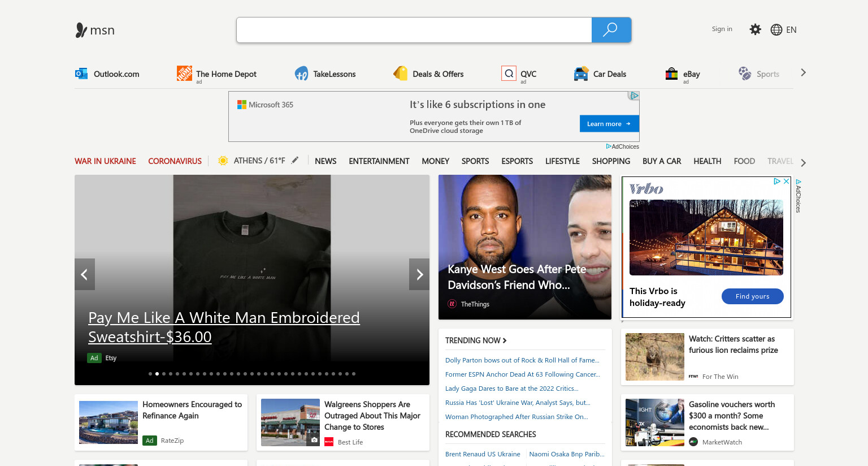Click the Vrbo logo in ad
This screenshot has width=868, height=466.
(646, 189)
